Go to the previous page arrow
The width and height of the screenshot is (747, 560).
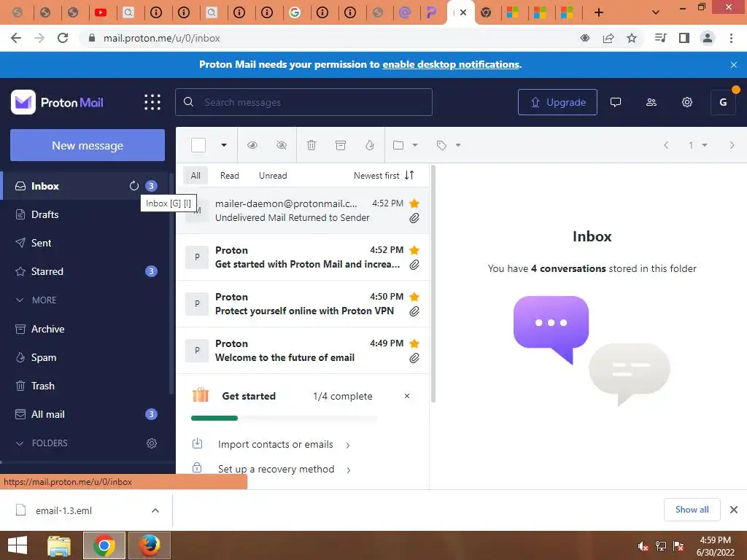[x=666, y=145]
